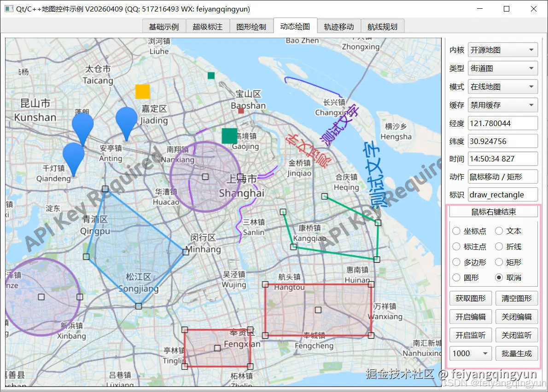Switch to the 图形绘制 tab
This screenshot has width=548, height=392.
click(251, 27)
